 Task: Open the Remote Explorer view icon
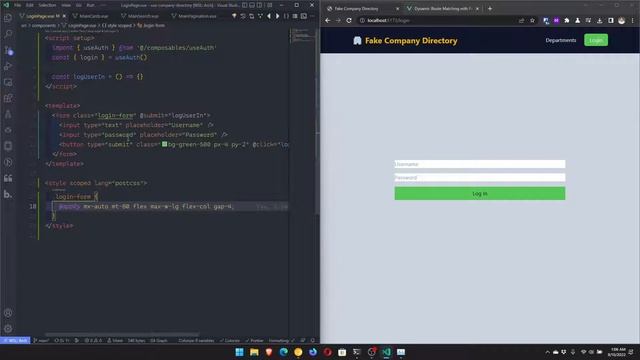pyautogui.click(x=8, y=82)
